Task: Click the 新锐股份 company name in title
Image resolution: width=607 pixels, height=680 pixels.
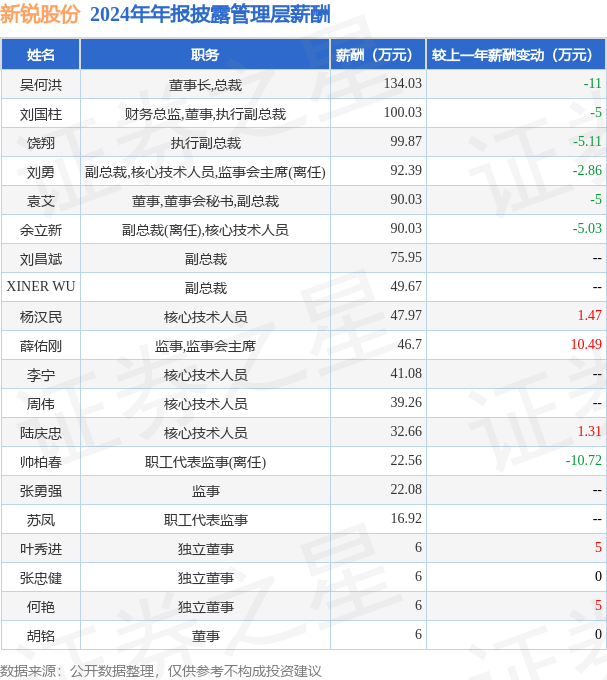Action: [40, 14]
